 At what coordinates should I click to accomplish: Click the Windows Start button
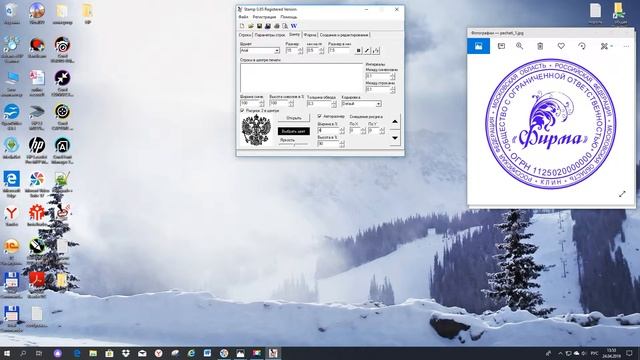(x=7, y=353)
